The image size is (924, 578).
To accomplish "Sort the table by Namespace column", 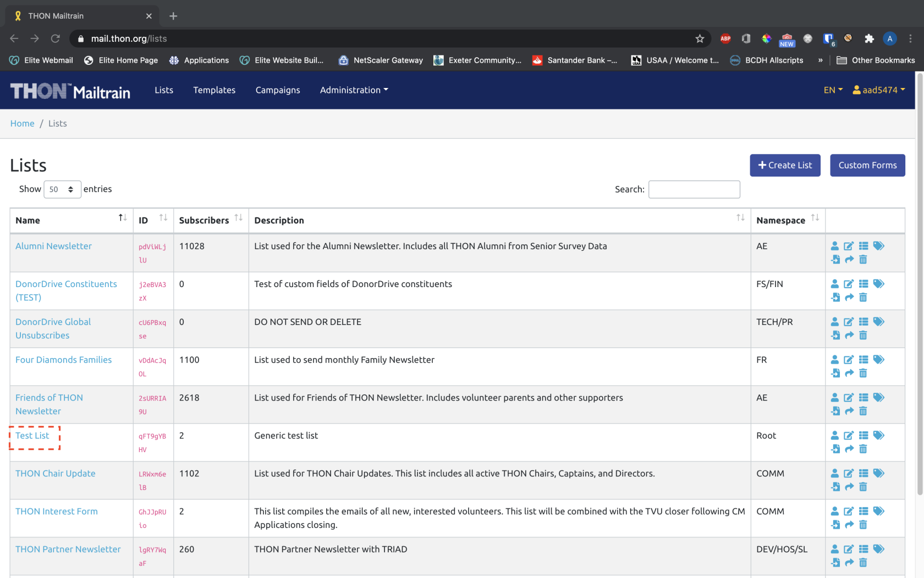I will click(x=788, y=220).
